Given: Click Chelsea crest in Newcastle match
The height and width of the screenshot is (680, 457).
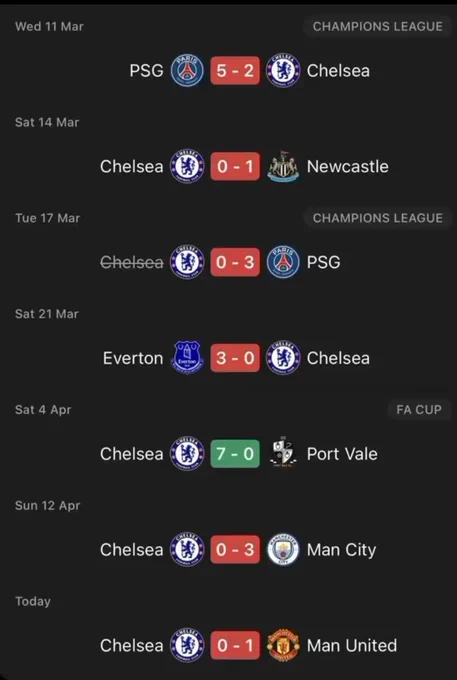Looking at the screenshot, I should click(187, 166).
